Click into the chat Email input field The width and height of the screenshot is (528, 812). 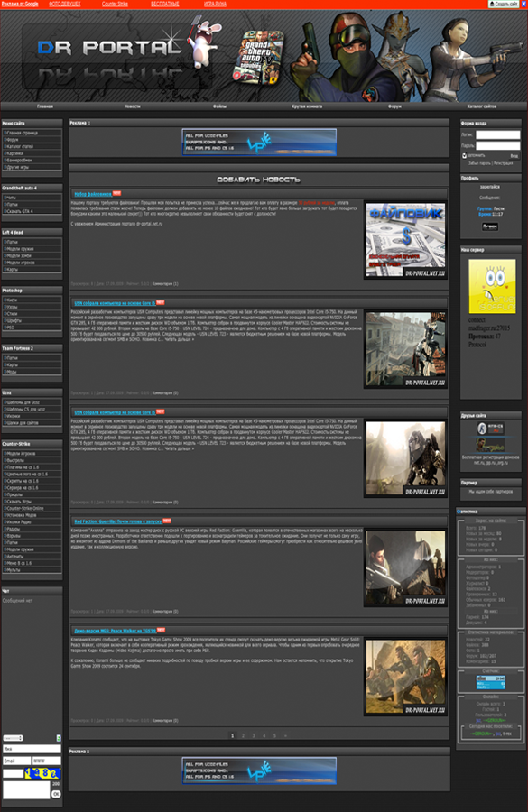coord(16,761)
